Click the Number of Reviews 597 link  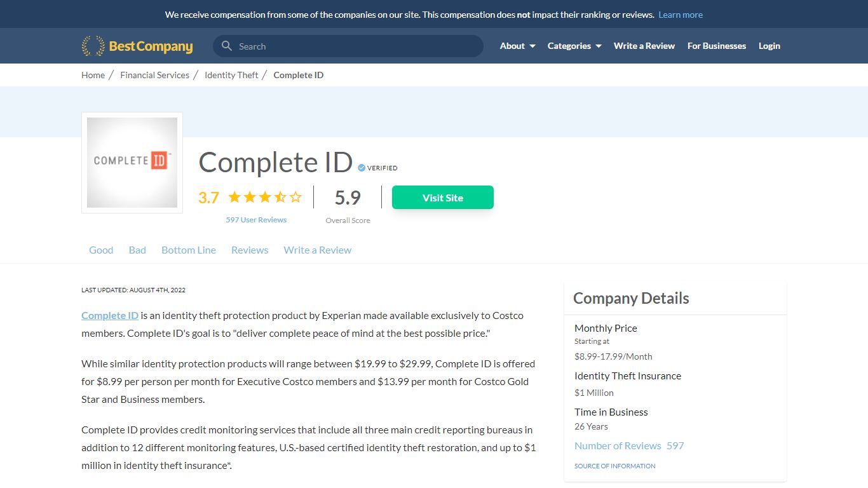pyautogui.click(x=629, y=445)
